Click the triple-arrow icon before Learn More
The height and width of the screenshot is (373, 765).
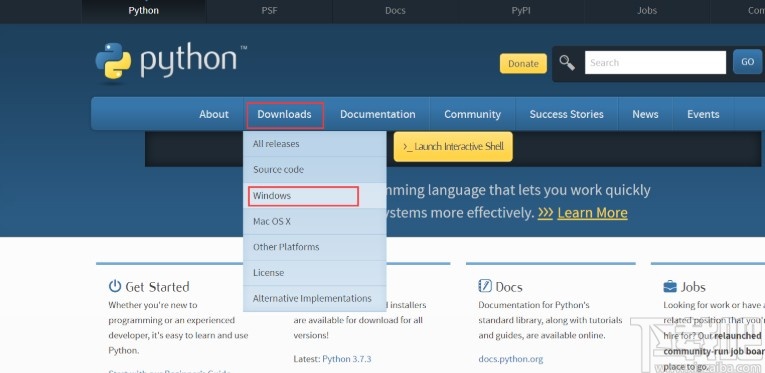click(545, 213)
